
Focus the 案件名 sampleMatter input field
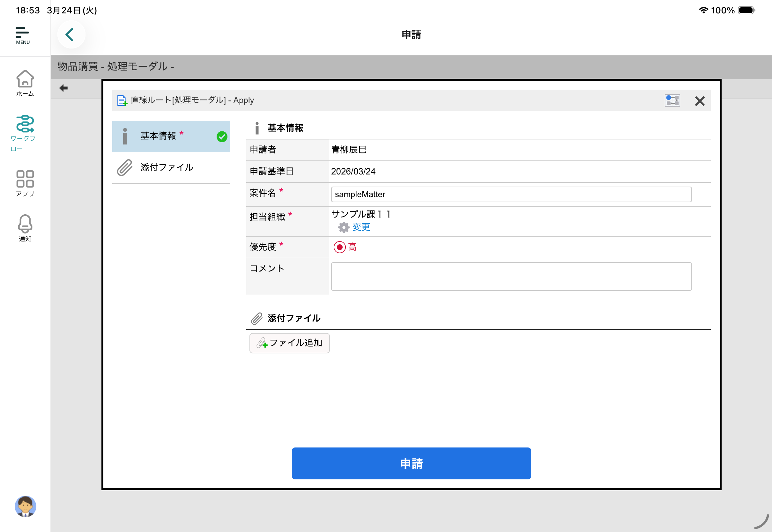tap(511, 194)
